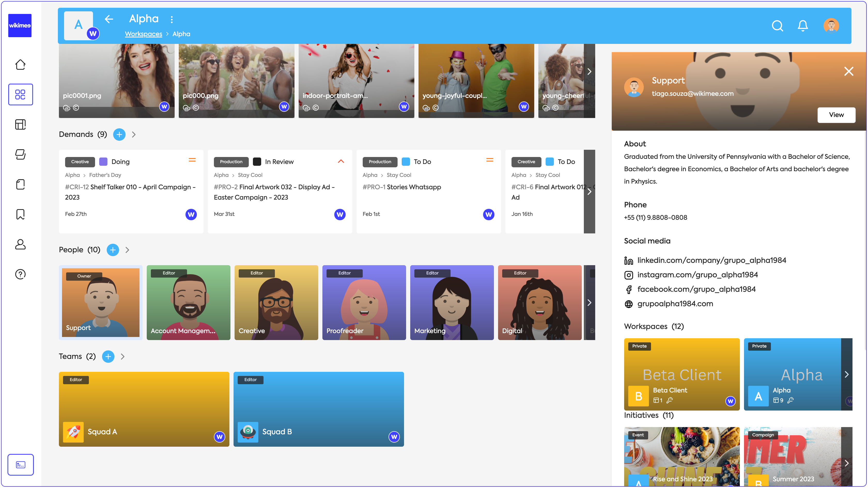Viewport: 868px width, 488px height.
Task: Click the back arrow beside Alpha
Action: 109,19
